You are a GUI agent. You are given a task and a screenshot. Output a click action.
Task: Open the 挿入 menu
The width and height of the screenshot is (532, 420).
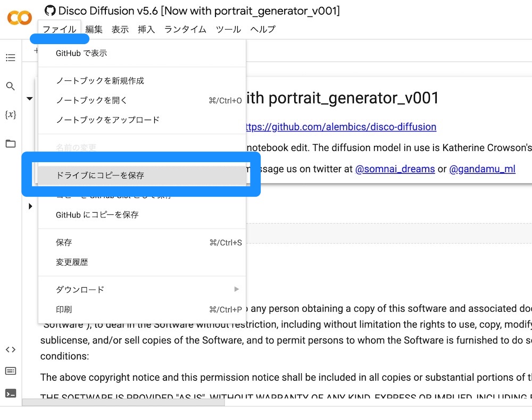(146, 29)
